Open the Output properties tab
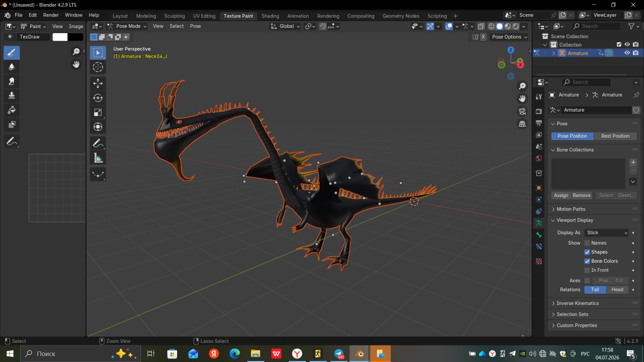Image resolution: width=644 pixels, height=362 pixels. point(539,123)
